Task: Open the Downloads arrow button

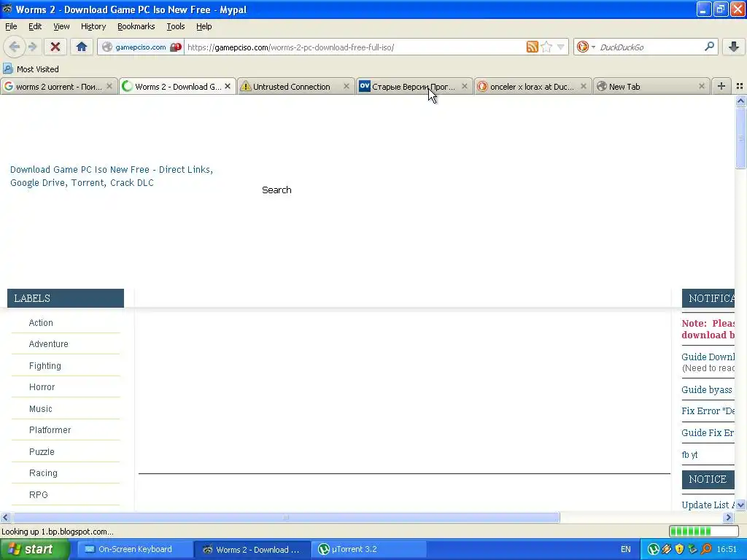Action: 734,47
